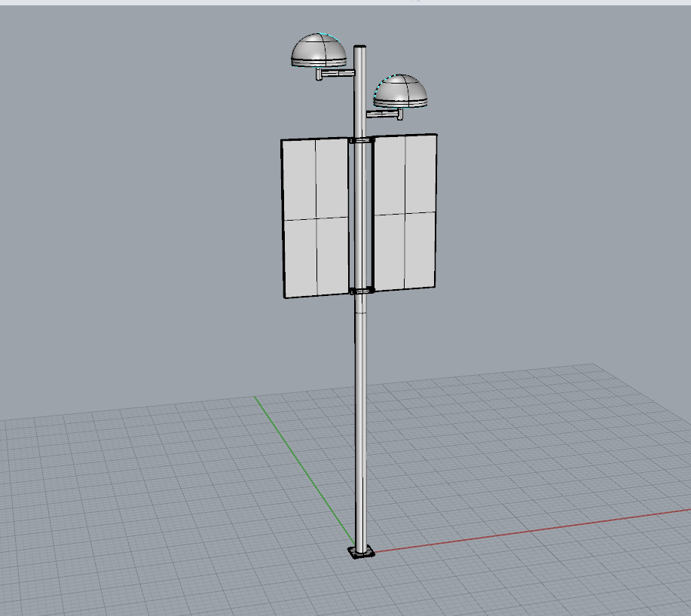The image size is (691, 616).
Task: Select the lower-right dome lamp shade
Action: point(400,91)
